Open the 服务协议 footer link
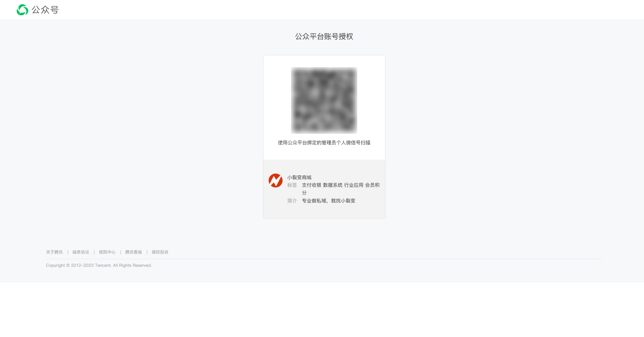 tap(81, 252)
